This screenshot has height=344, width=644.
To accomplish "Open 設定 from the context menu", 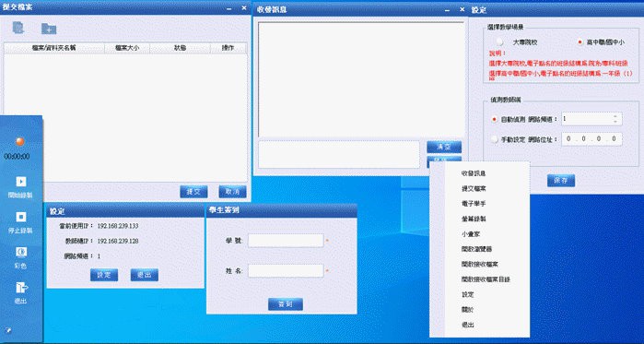I will click(467, 295).
